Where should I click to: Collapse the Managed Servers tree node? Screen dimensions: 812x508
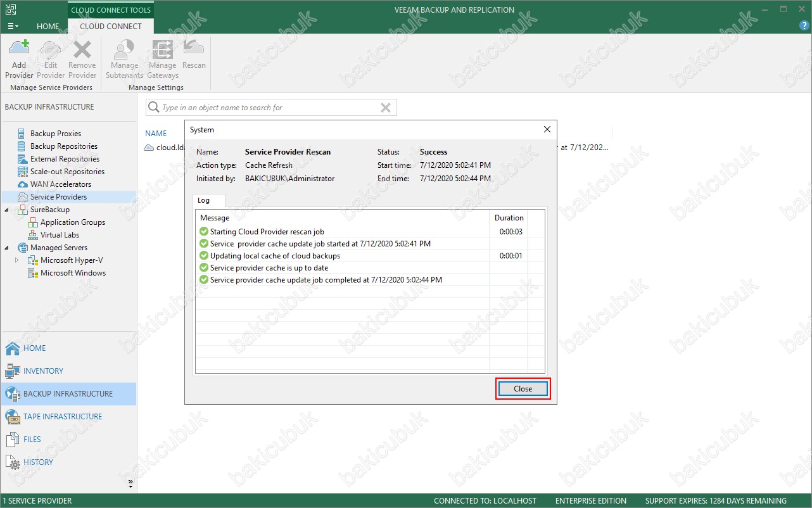(x=7, y=248)
